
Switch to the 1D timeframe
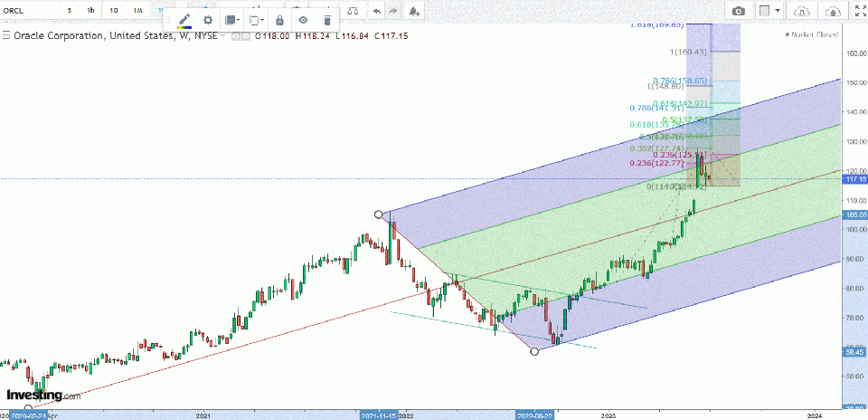click(x=114, y=10)
